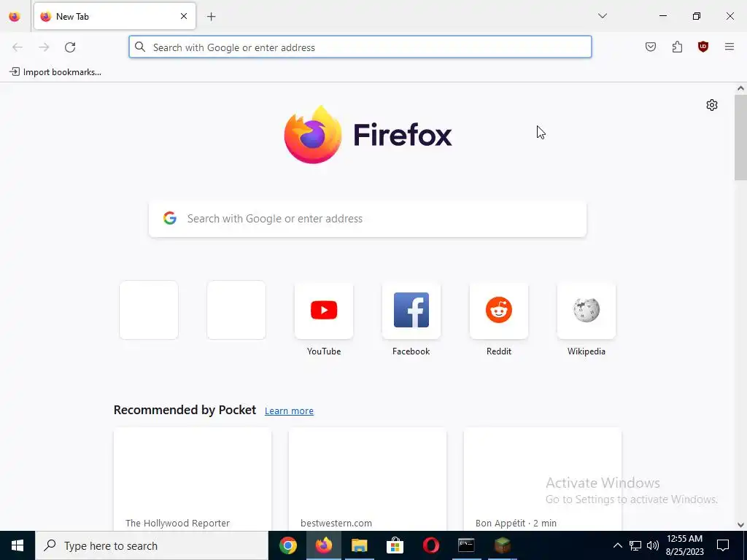Click the Pocket Learn more link
The height and width of the screenshot is (560, 747).
pyautogui.click(x=289, y=411)
